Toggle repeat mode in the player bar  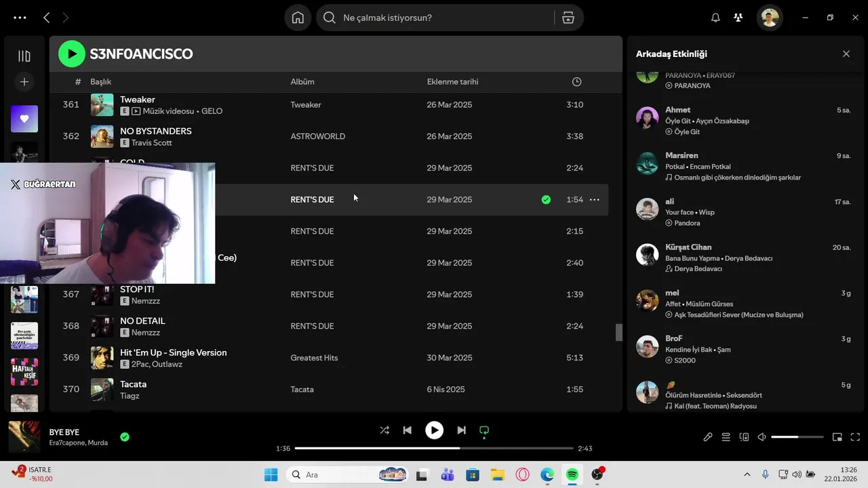tap(484, 430)
